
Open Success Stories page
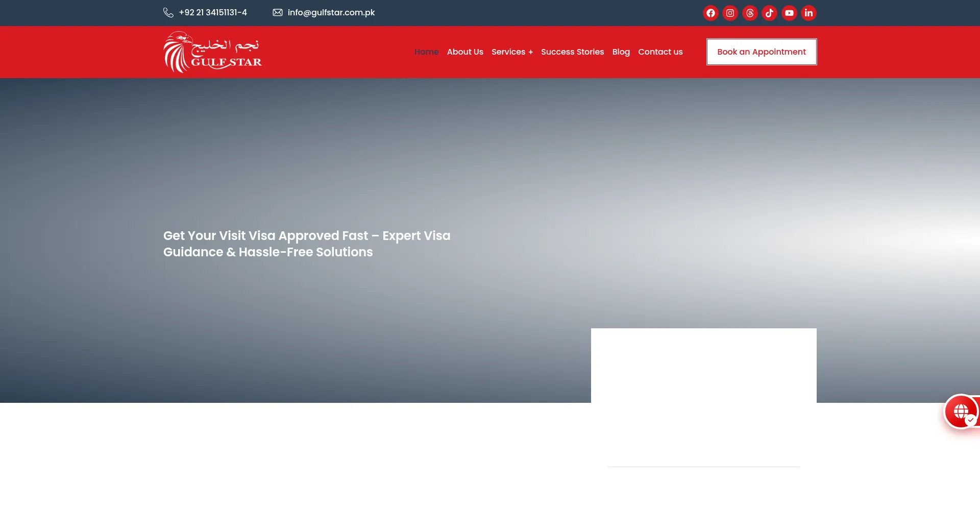click(x=572, y=52)
